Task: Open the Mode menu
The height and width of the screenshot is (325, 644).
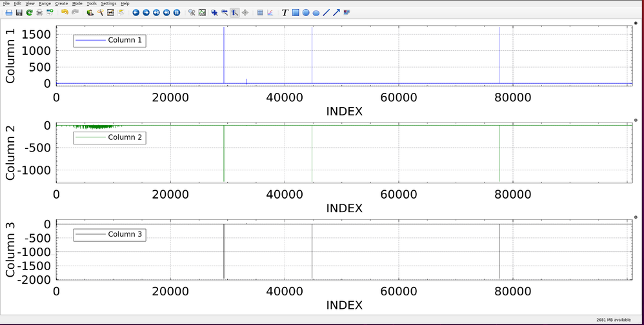Action: click(77, 3)
